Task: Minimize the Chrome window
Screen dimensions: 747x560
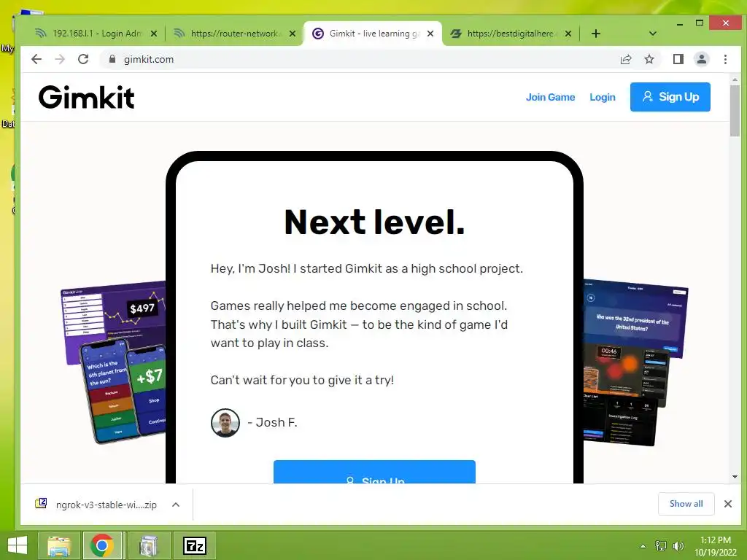Action: tap(680, 23)
